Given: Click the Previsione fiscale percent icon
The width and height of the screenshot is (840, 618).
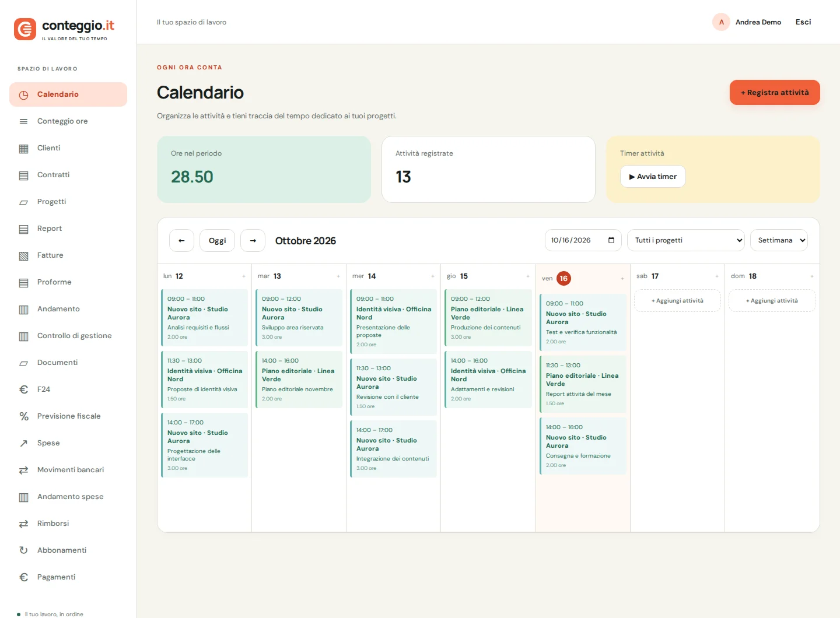Looking at the screenshot, I should (x=23, y=416).
